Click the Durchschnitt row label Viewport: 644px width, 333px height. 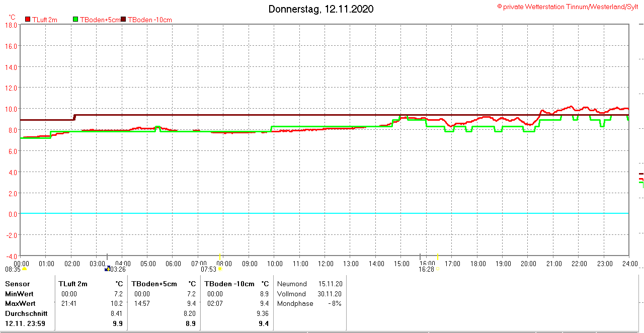tap(26, 313)
